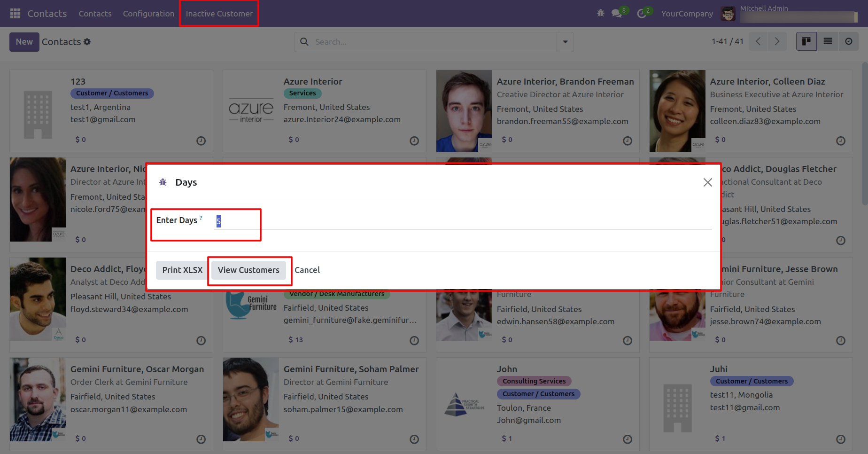This screenshot has width=868, height=454.
Task: Click azure.Interior24@example.com email
Action: [342, 119]
